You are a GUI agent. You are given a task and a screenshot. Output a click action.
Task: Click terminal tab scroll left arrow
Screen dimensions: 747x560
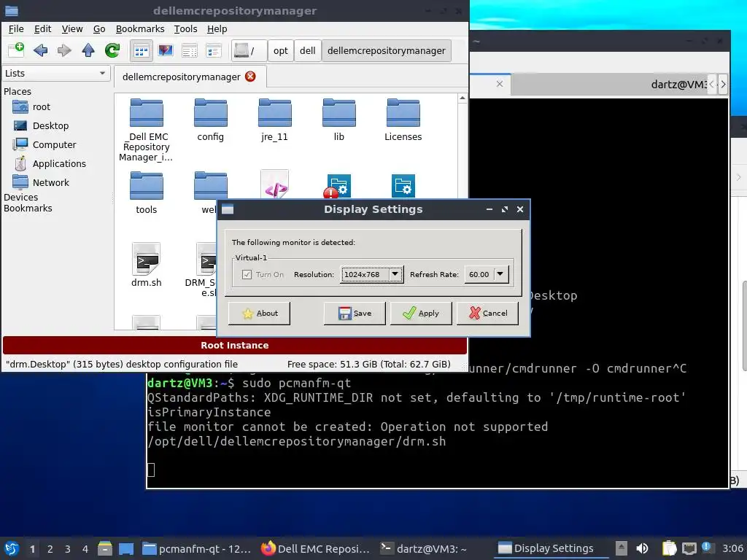712,85
